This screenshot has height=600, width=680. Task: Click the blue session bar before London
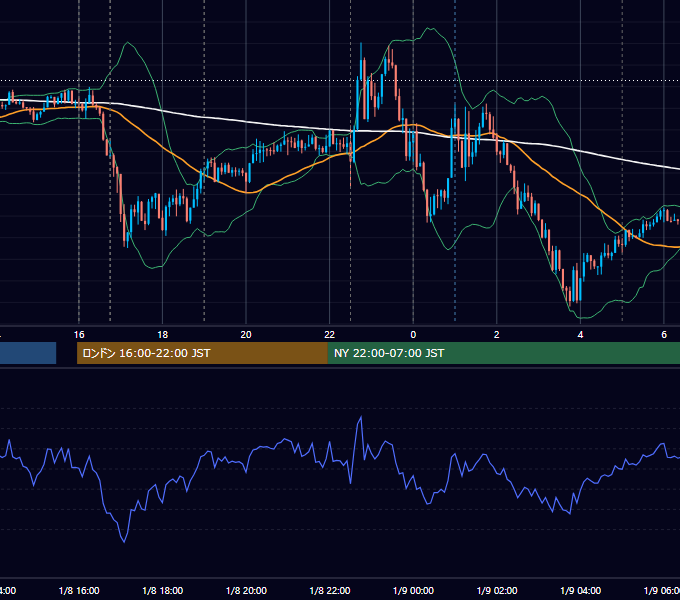click(28, 353)
